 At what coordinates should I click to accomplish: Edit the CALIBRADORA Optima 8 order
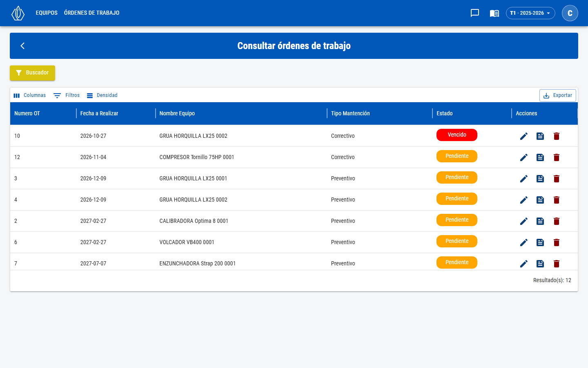524,221
